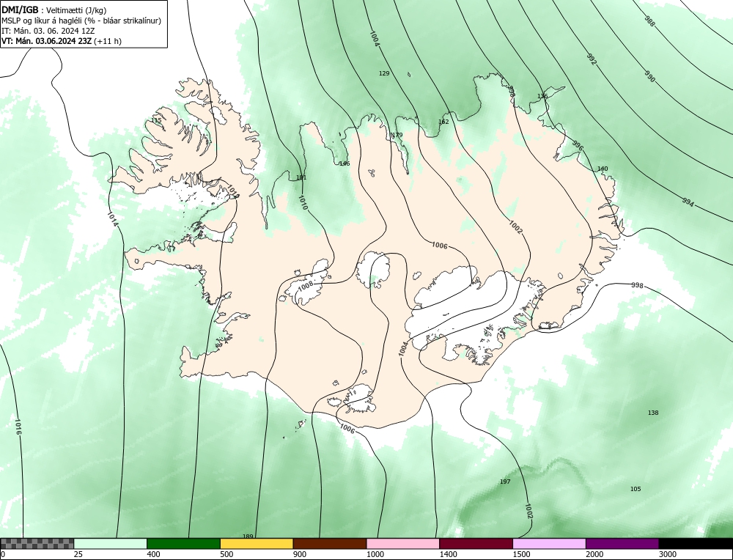The height and width of the screenshot is (560, 733).
Task: Click the black legend swatch above 3000
Action: point(696,543)
